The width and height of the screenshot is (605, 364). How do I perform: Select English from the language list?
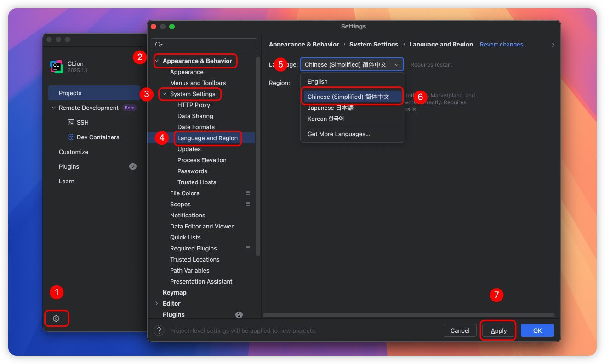coord(318,81)
